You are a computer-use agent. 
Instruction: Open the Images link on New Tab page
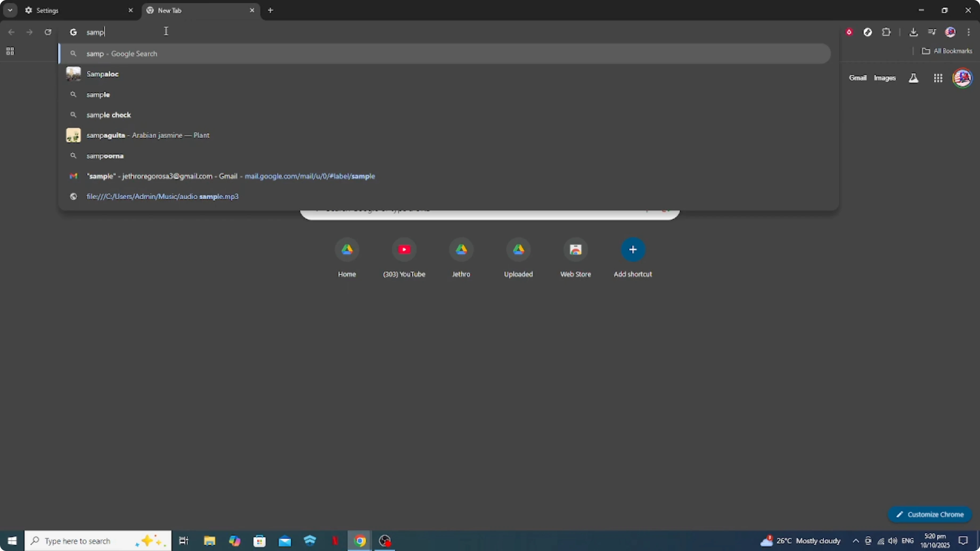pos(884,78)
